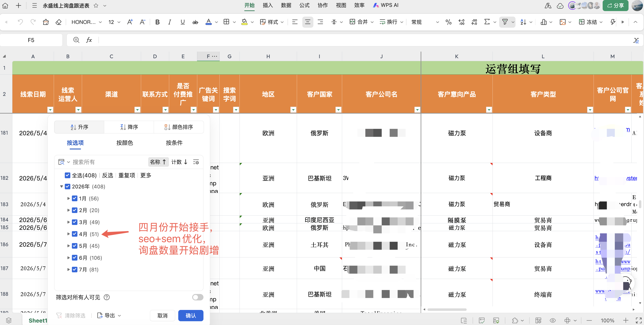Toggle strikethrough formatting
Image resolution: width=644 pixels, height=325 pixels.
(x=195, y=22)
